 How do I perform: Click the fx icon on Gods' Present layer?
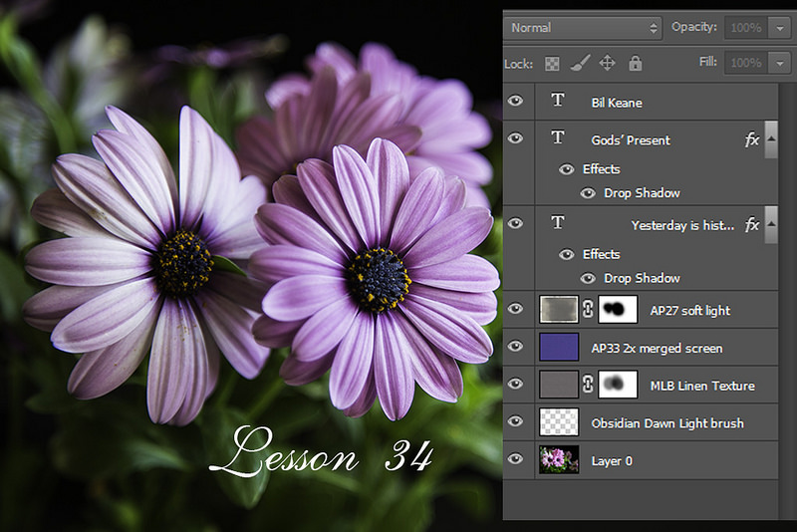[752, 139]
